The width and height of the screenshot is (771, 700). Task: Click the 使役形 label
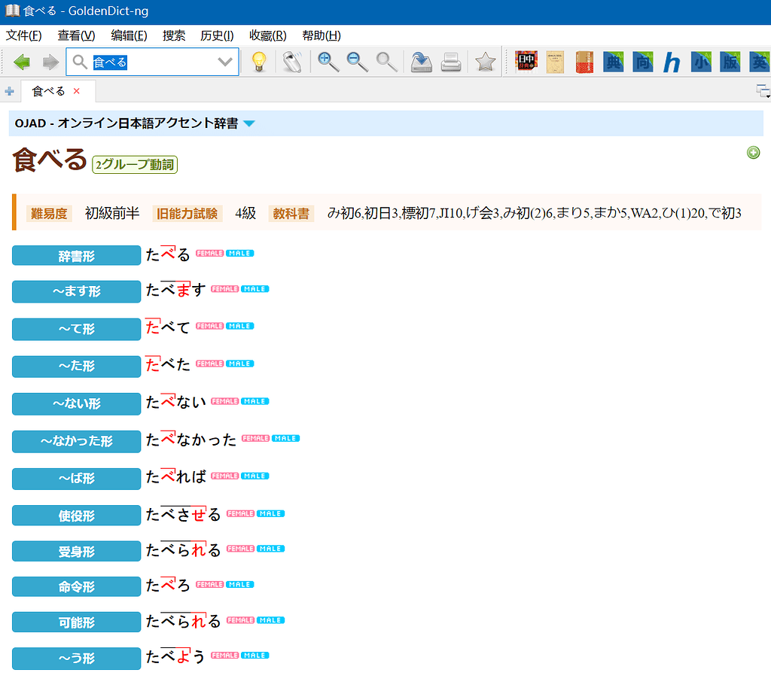pyautogui.click(x=76, y=515)
